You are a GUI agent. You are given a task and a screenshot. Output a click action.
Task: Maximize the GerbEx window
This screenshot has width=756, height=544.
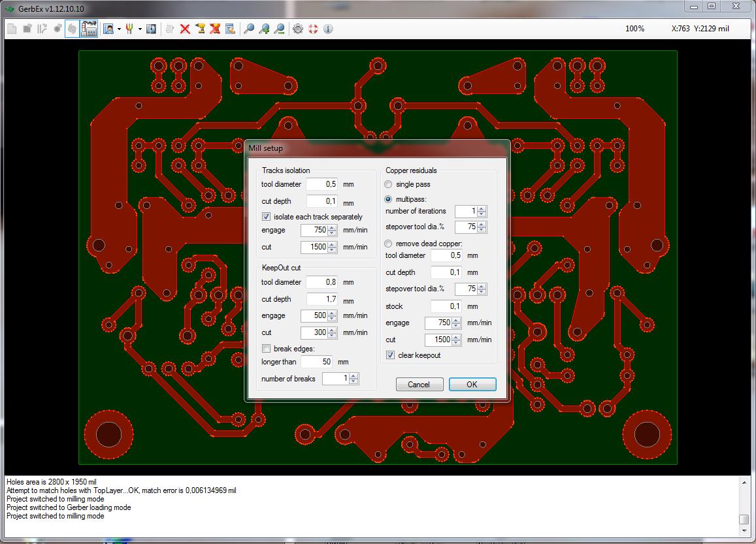coord(712,7)
